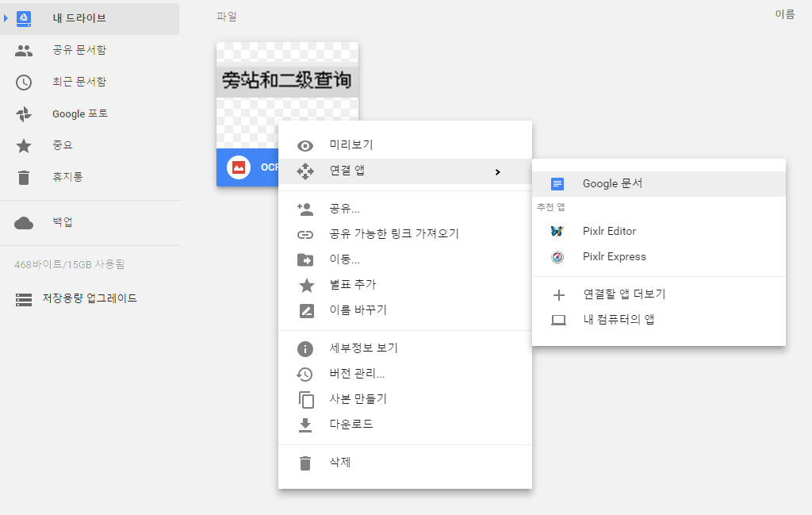
Task: Click the 저장용량 업그레이드 storage icon
Action: (24, 299)
